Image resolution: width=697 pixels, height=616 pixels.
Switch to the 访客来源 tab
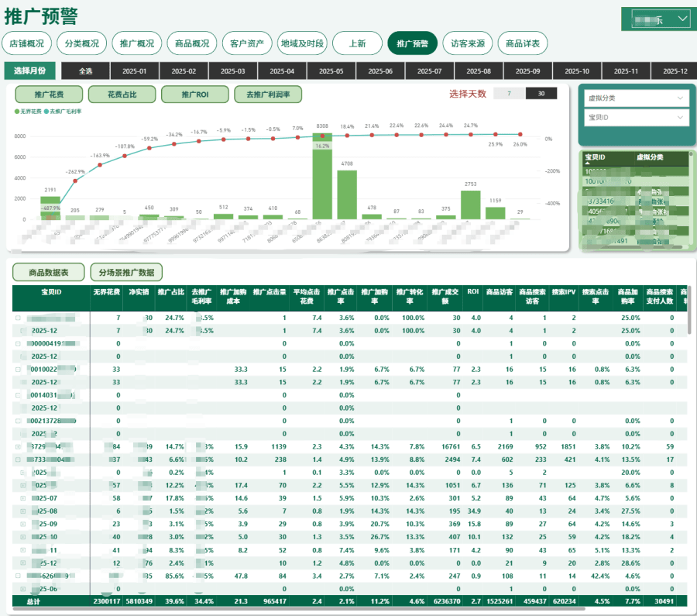point(468,43)
